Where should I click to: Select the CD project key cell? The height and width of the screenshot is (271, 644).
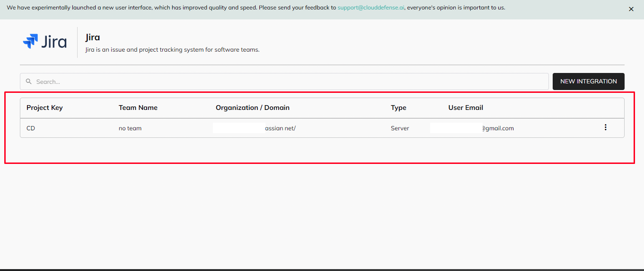31,128
